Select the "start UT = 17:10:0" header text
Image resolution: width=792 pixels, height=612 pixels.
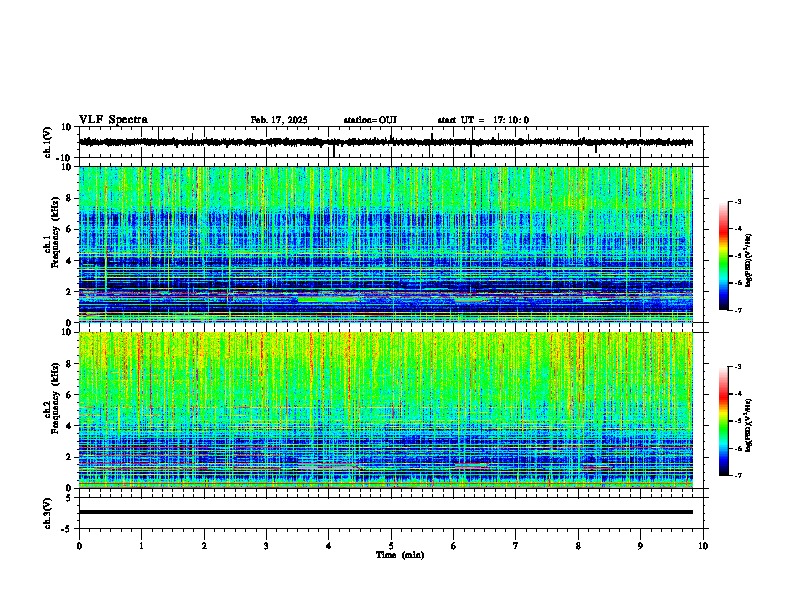[483, 120]
